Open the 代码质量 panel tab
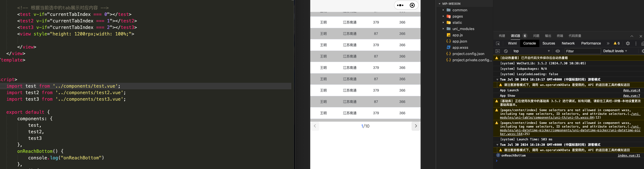The width and height of the screenshot is (644, 169). [x=575, y=36]
